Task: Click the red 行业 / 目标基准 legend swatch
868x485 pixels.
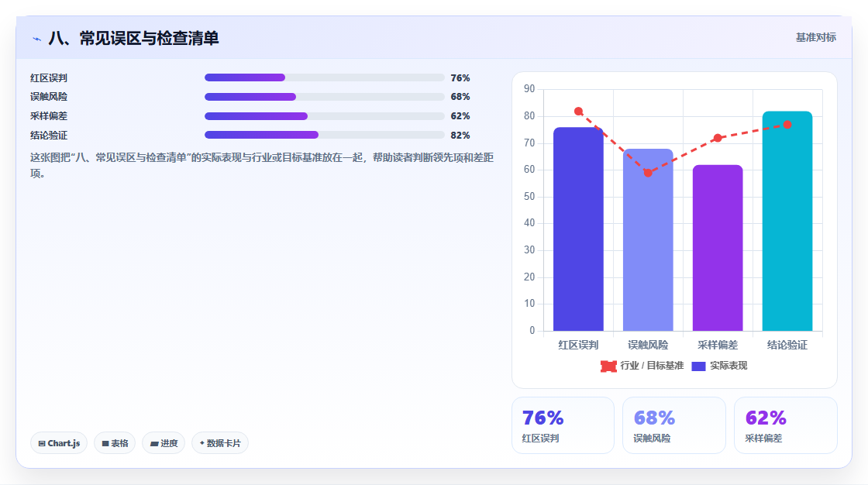Action: click(x=608, y=366)
